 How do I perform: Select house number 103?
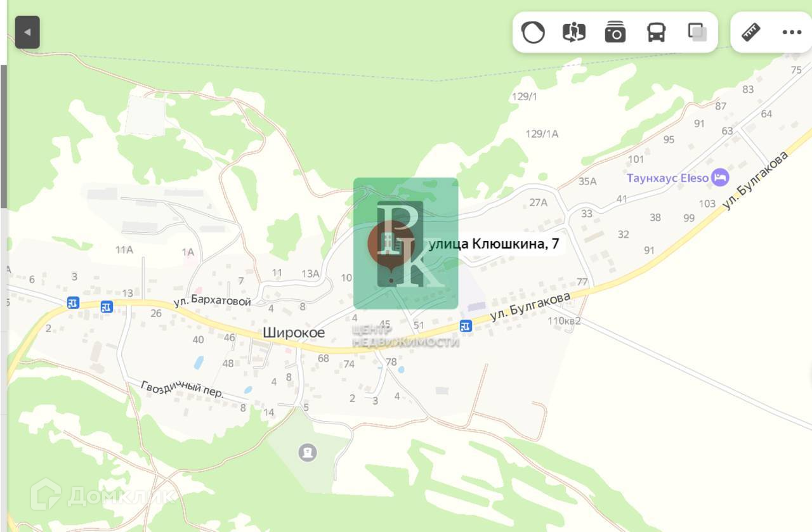click(707, 204)
